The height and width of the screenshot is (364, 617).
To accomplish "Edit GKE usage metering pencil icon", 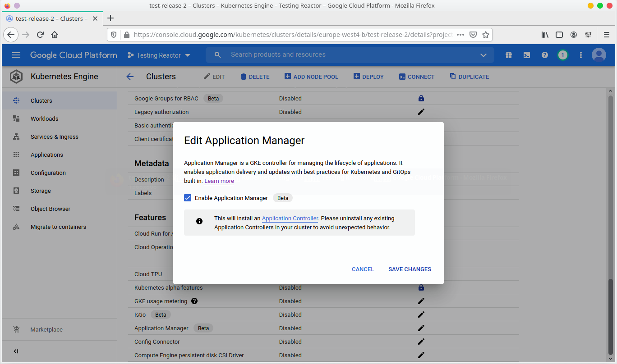I will [x=421, y=301].
